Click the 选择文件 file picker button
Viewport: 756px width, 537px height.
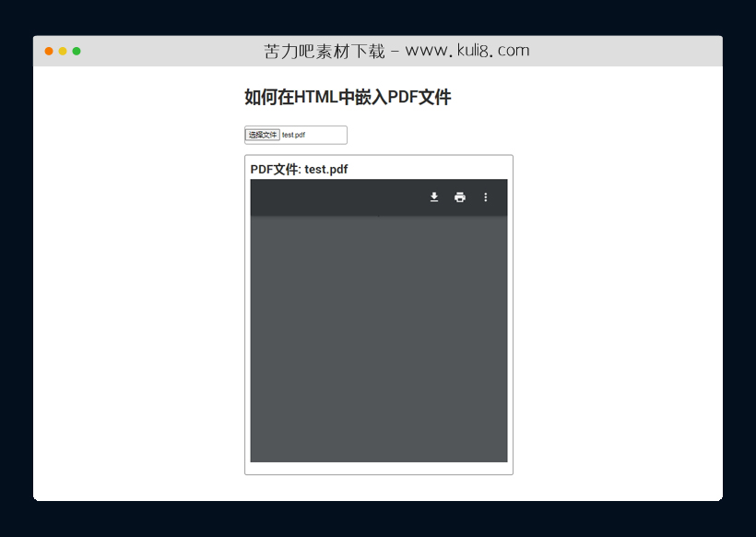264,135
